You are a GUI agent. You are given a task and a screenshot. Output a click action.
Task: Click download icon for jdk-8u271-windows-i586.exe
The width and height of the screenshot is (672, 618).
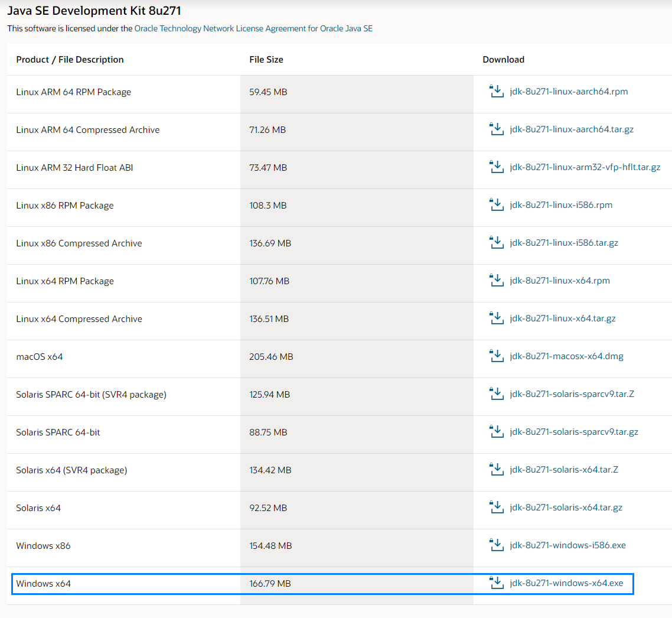(496, 545)
